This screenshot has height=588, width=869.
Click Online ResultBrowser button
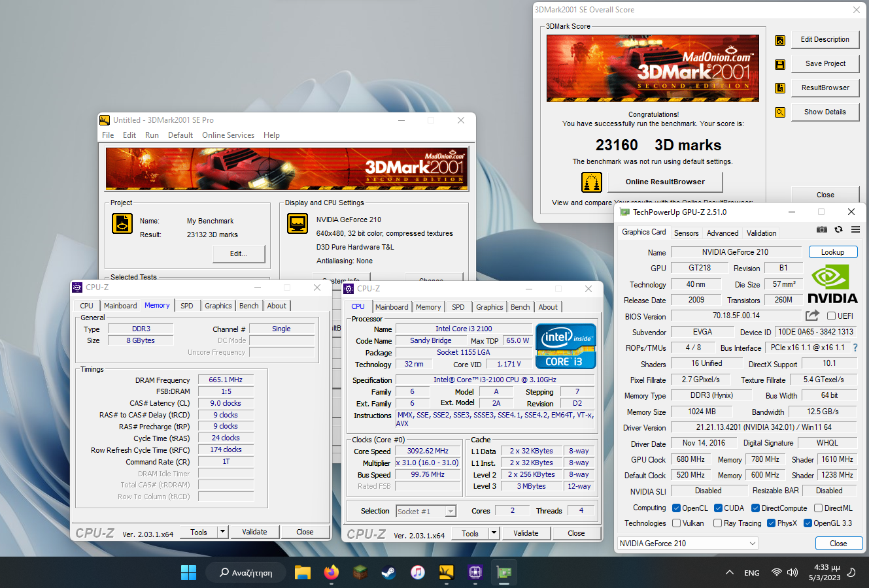point(665,182)
